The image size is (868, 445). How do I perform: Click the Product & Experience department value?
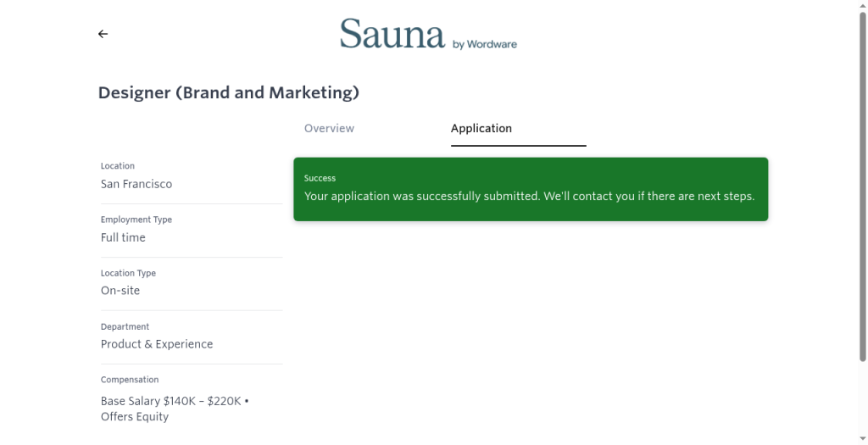point(157,344)
